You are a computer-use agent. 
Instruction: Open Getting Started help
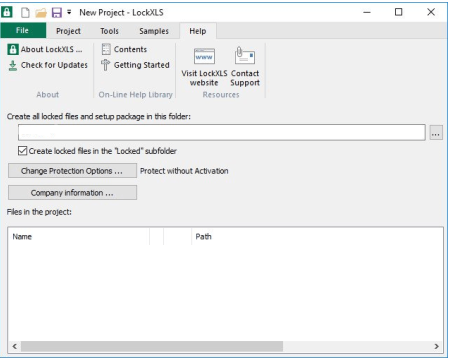tap(136, 65)
